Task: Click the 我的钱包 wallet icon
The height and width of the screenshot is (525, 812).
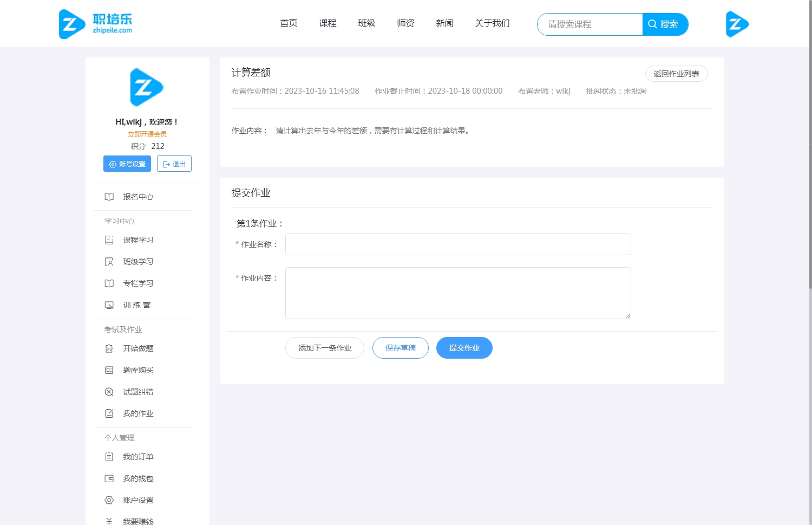Action: click(109, 478)
